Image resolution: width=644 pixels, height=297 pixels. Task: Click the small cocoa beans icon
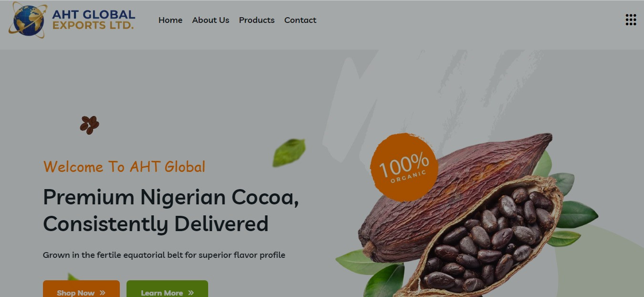pos(89,125)
